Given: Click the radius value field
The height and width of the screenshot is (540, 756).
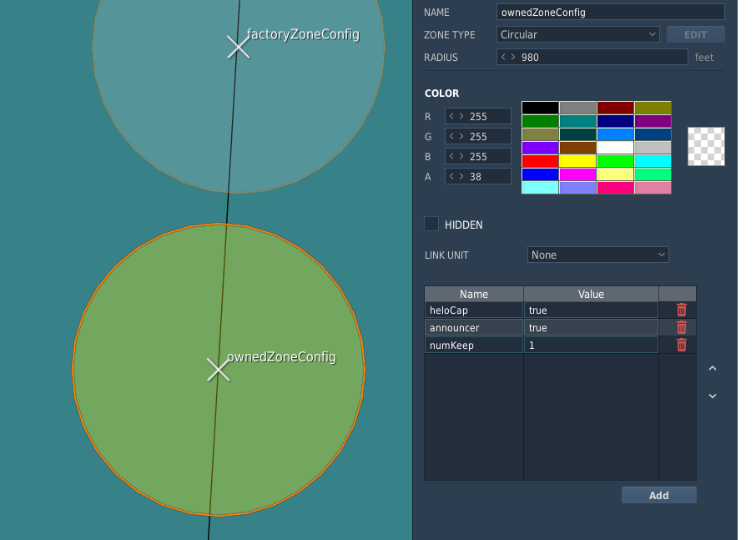Looking at the screenshot, I should (592, 57).
